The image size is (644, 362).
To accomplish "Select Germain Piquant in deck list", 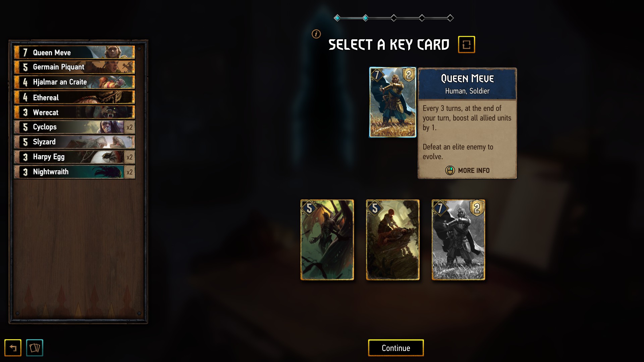I will [x=74, y=67].
